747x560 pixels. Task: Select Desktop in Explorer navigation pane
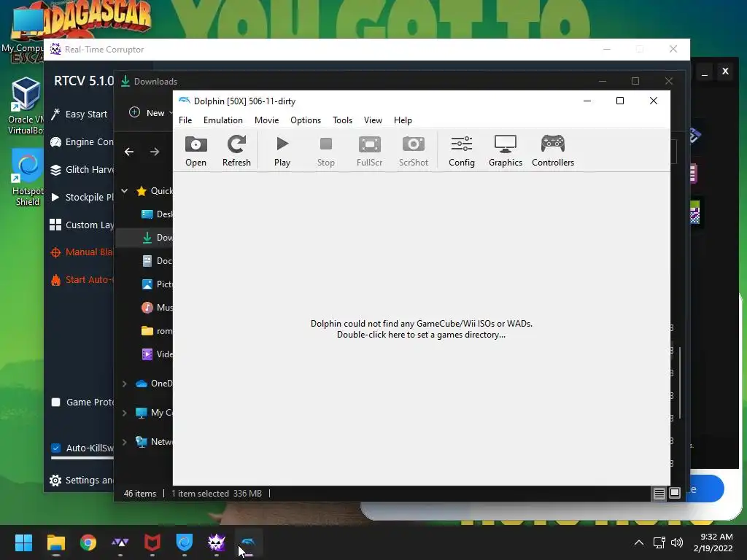click(x=158, y=214)
